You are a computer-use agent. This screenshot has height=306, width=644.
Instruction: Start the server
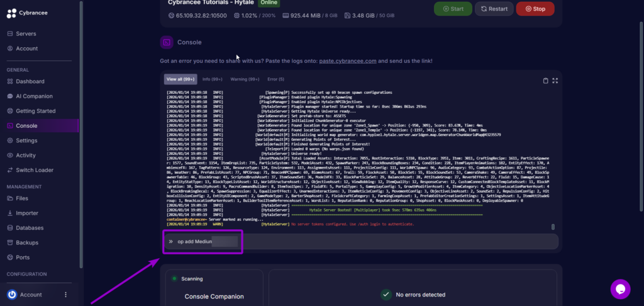[453, 9]
